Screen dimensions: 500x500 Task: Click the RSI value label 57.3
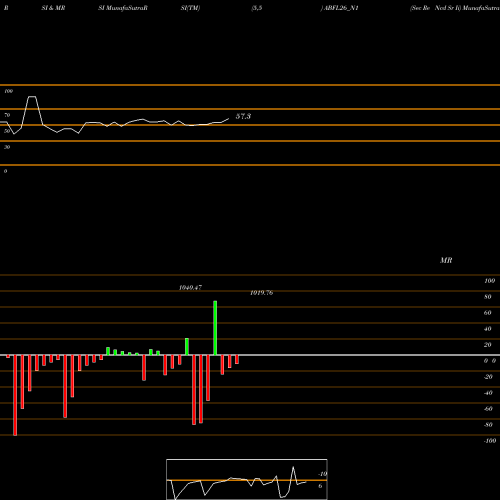243,116
